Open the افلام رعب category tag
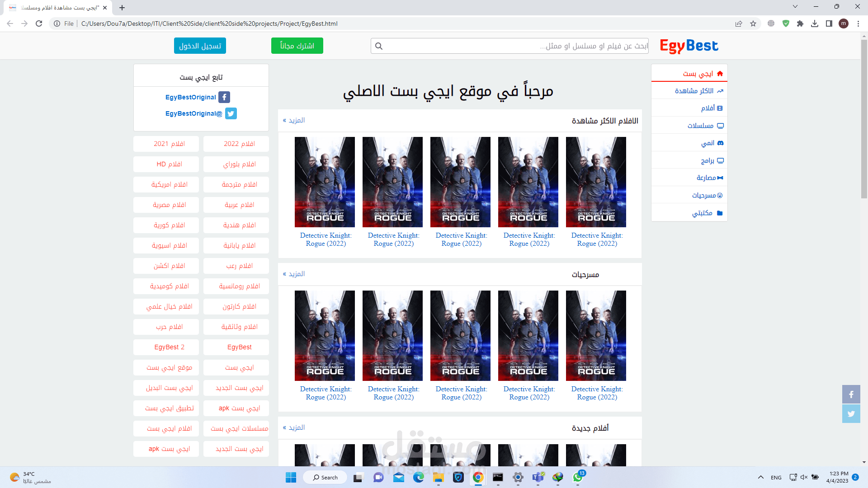 (236, 266)
